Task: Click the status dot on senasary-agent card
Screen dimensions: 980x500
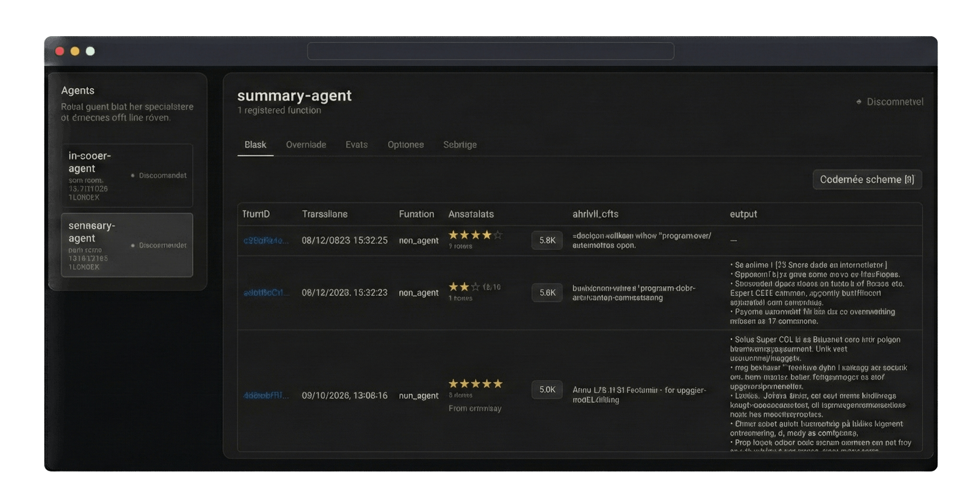Action: tap(133, 245)
